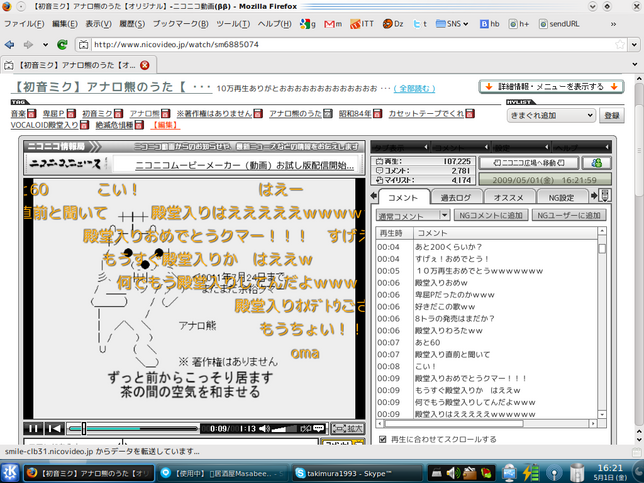This screenshot has height=483, width=644.
Task: Open the browser history dropdown arrow
Action: coord(45,44)
